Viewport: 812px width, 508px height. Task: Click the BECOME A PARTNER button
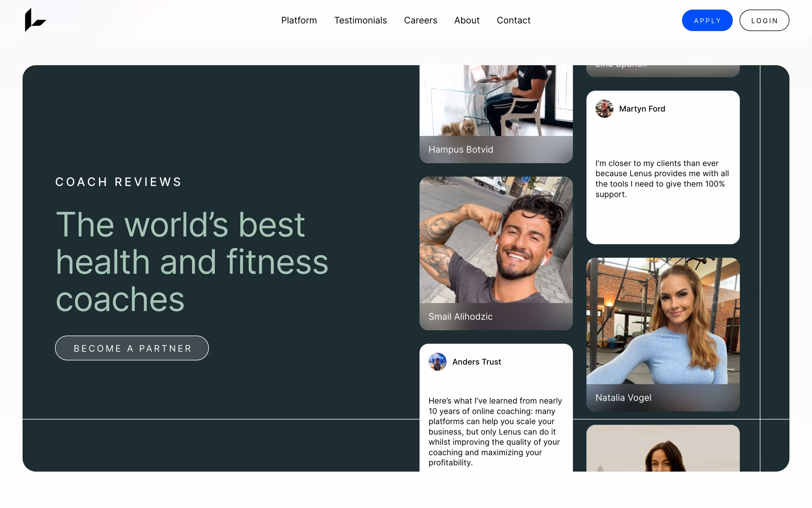coord(132,348)
